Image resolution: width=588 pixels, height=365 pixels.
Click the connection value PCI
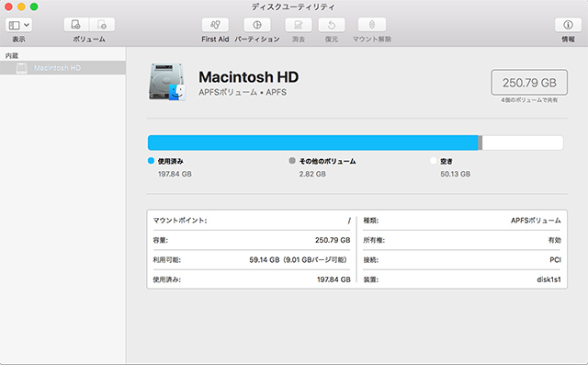pyautogui.click(x=555, y=260)
